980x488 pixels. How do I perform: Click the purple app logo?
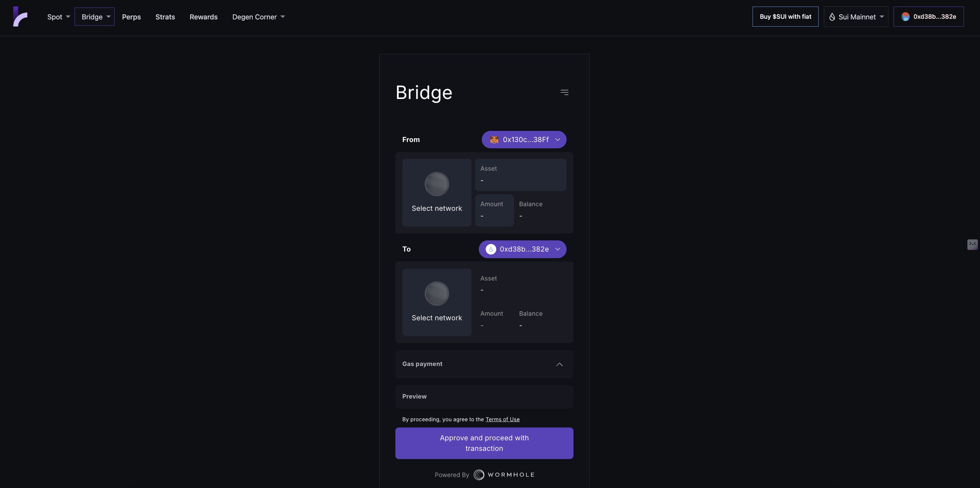(20, 17)
